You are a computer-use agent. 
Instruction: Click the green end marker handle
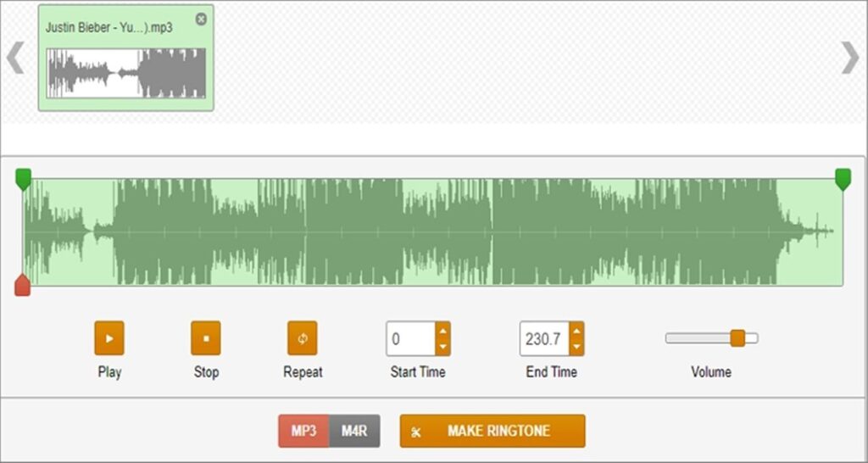pyautogui.click(x=843, y=178)
